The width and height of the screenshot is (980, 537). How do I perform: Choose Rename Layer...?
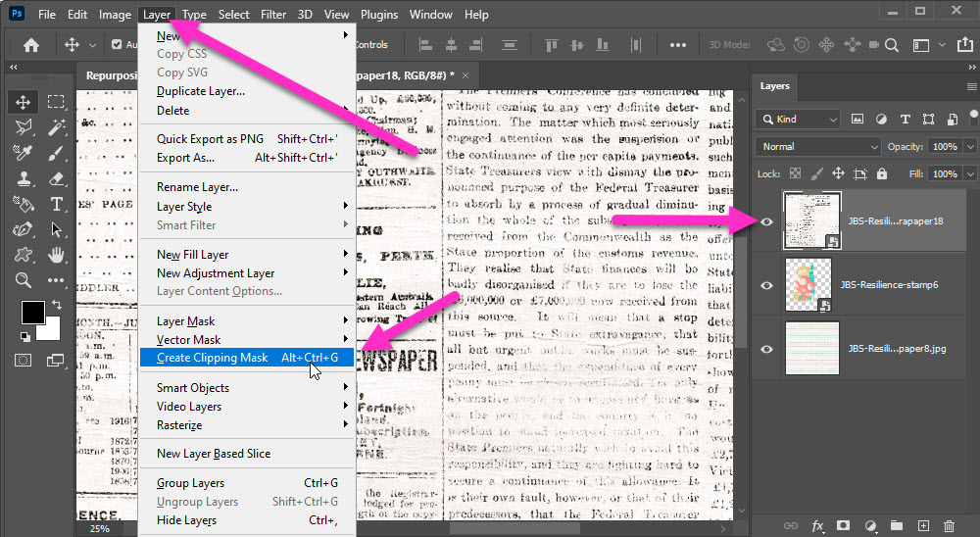248,187
